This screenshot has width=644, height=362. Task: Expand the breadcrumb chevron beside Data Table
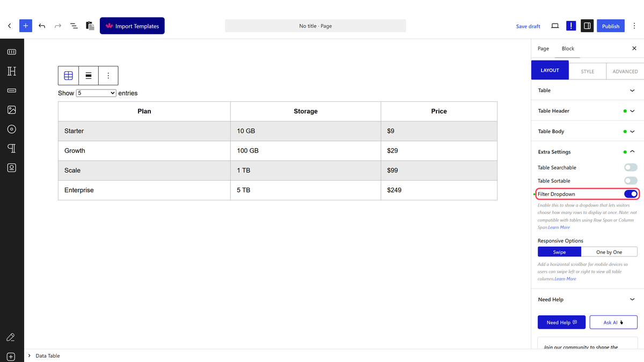click(29, 356)
